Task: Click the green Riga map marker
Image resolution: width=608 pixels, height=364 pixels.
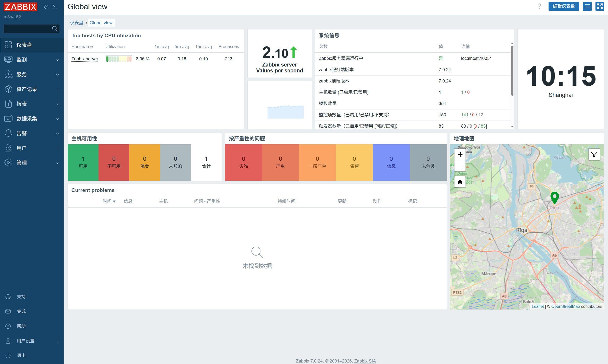Action: (554, 197)
